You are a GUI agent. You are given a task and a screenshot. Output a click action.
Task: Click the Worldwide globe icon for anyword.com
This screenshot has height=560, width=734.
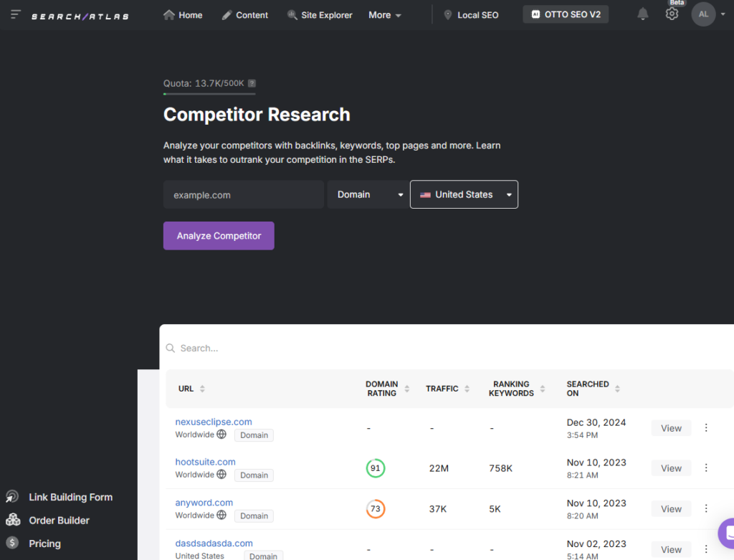(221, 515)
